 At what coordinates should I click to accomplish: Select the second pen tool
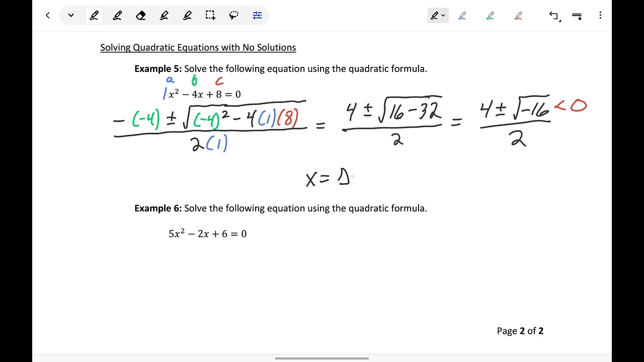pyautogui.click(x=117, y=16)
